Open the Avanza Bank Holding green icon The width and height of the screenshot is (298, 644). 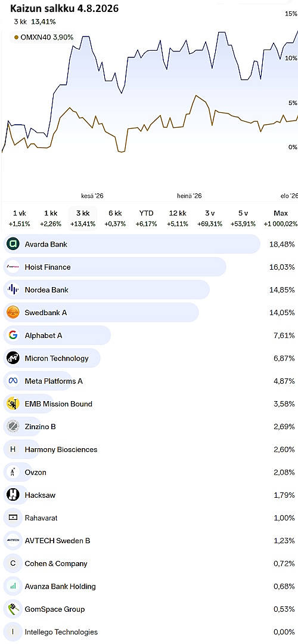tap(13, 586)
